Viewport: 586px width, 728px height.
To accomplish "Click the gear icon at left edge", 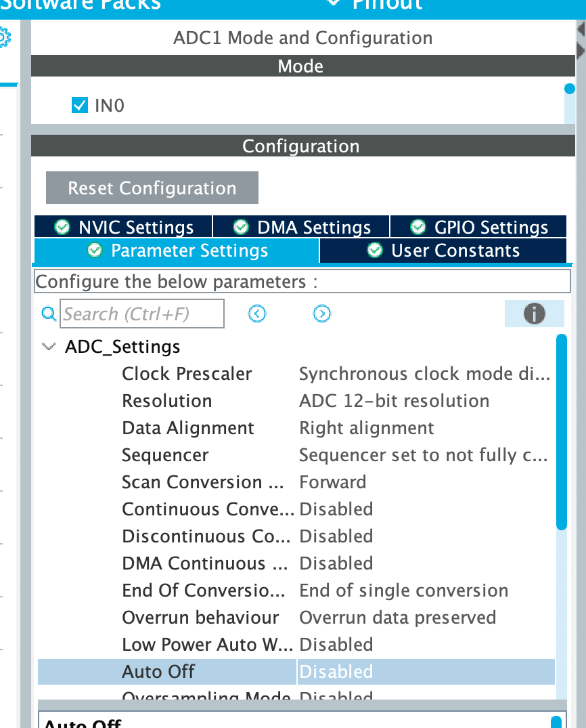I will 4,37.
